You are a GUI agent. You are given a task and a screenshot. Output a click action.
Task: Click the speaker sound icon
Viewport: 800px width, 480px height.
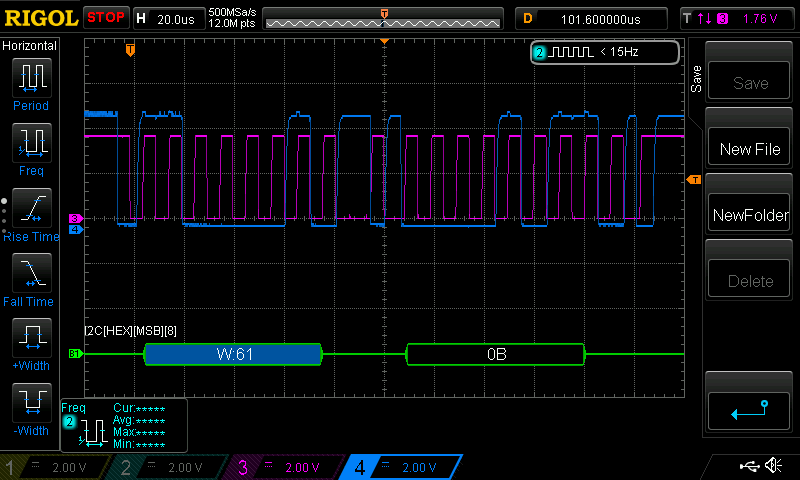pos(773,466)
